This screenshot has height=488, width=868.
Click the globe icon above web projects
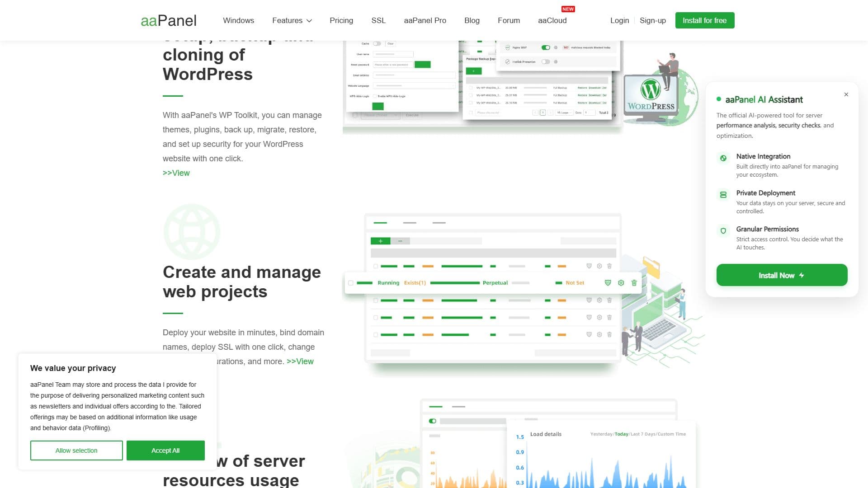tap(192, 231)
